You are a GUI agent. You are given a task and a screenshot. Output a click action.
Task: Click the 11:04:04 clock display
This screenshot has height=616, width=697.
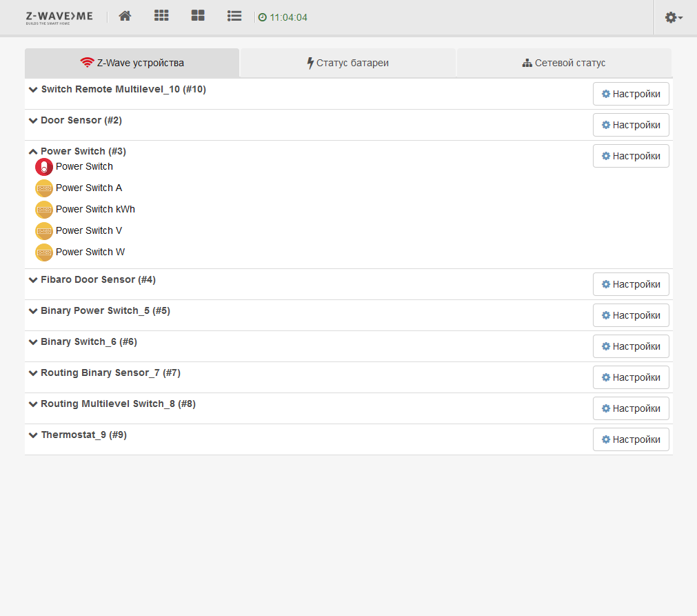tap(283, 17)
